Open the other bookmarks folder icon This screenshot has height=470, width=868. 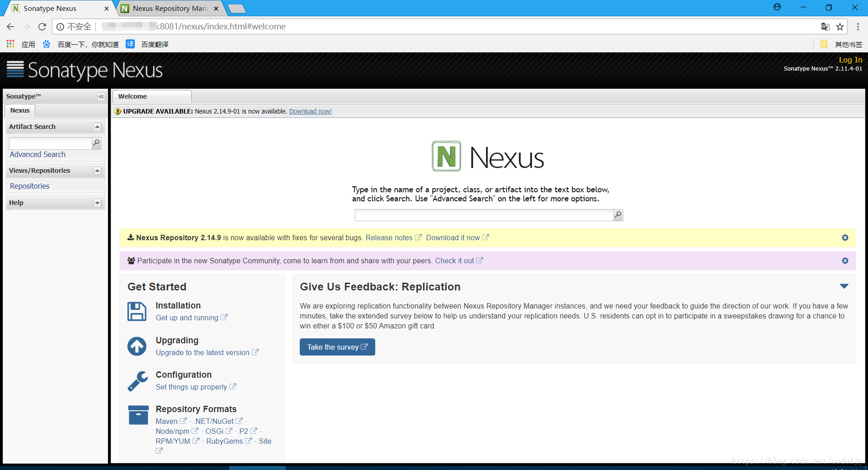pos(824,44)
